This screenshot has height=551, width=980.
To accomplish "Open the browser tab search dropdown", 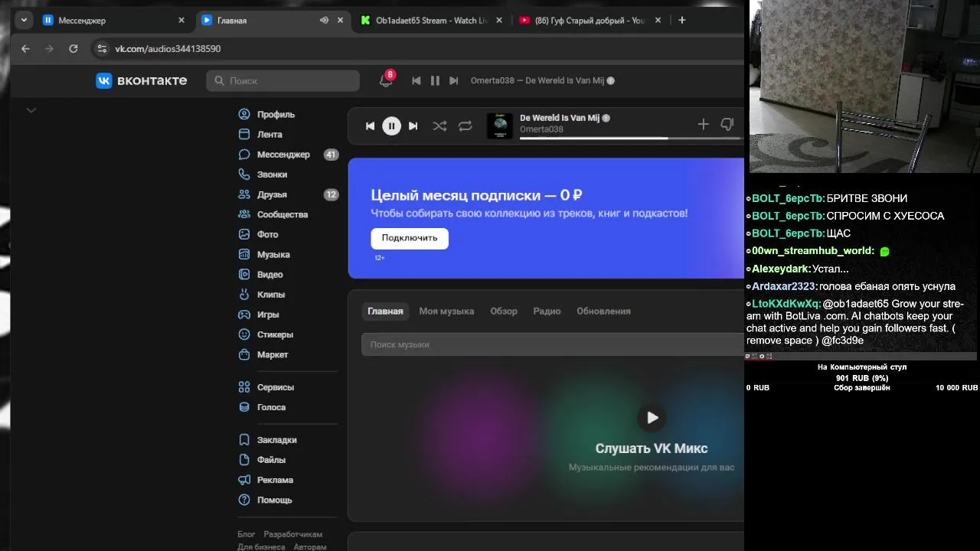I will pos(24,21).
